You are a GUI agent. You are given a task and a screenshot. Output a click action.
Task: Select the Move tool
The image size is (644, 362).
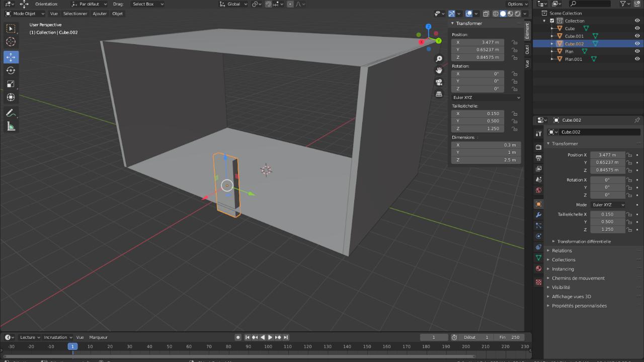click(11, 57)
